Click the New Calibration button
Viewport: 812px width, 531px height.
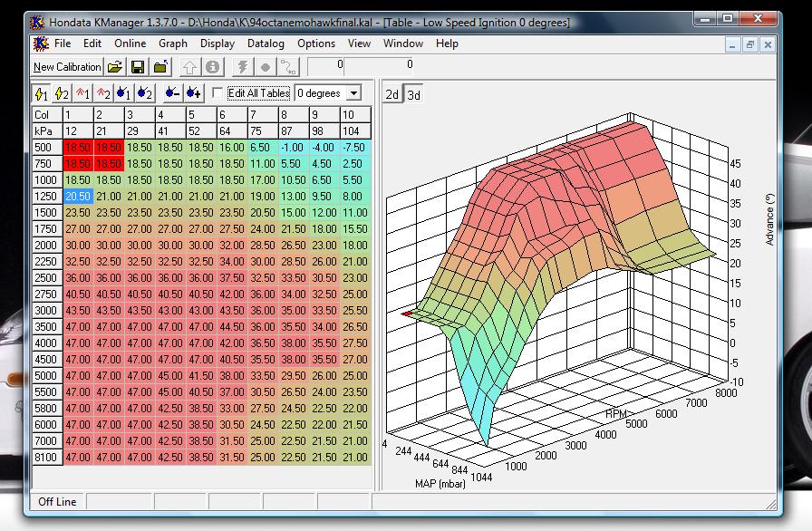67,67
